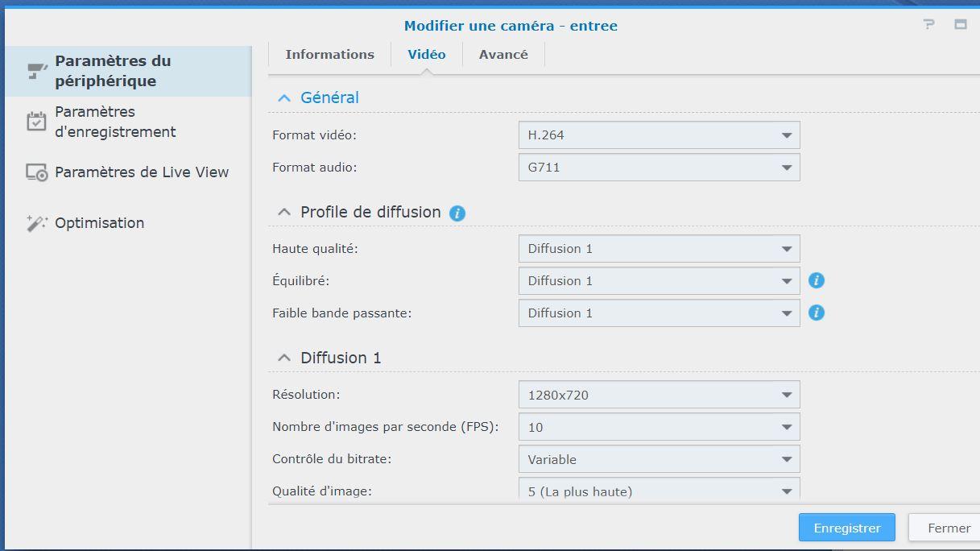
Task: Click the help question mark icon
Action: 929,25
